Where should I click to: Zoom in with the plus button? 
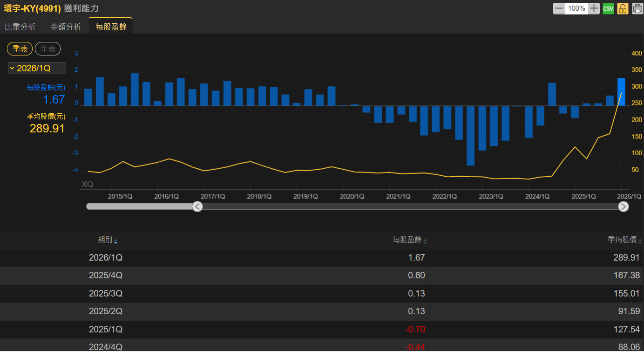click(594, 8)
